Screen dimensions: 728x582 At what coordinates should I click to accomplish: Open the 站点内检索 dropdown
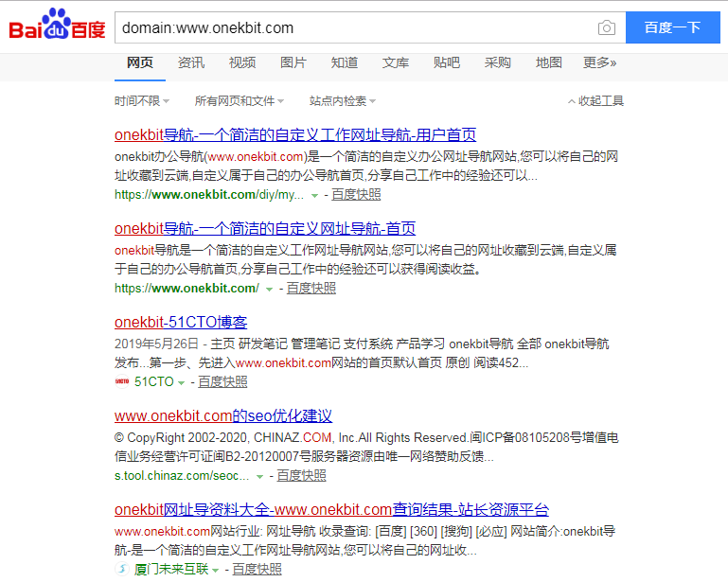point(343,100)
